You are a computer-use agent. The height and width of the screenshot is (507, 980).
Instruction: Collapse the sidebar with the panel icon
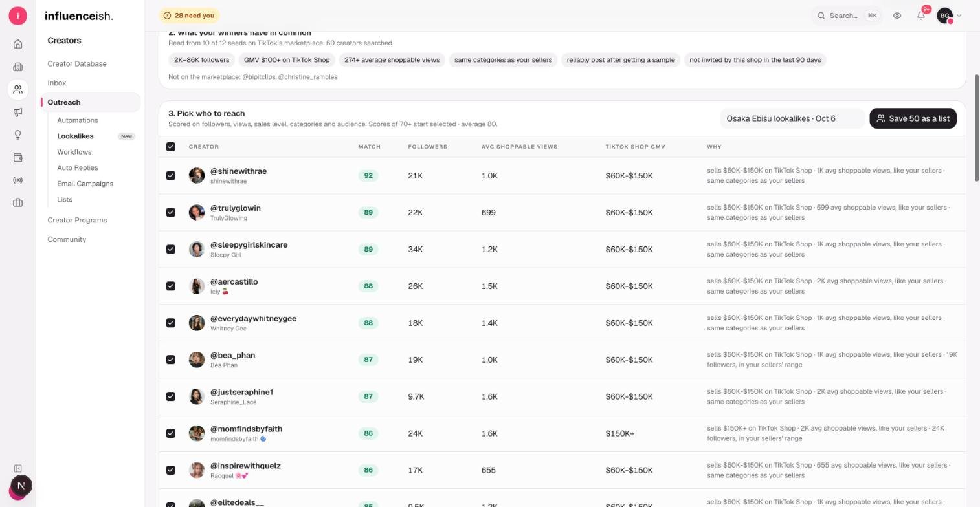(17, 468)
